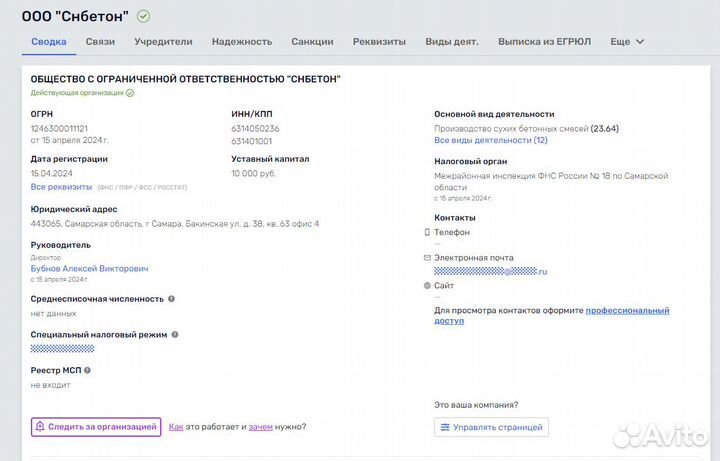Click the green verified checkmark beside company title
This screenshot has width=720, height=461.
(x=144, y=16)
